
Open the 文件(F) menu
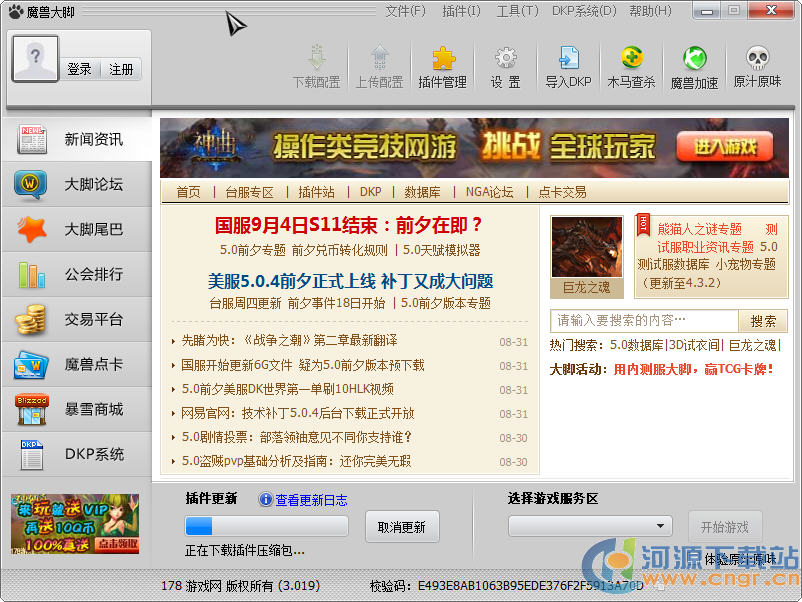[405, 11]
